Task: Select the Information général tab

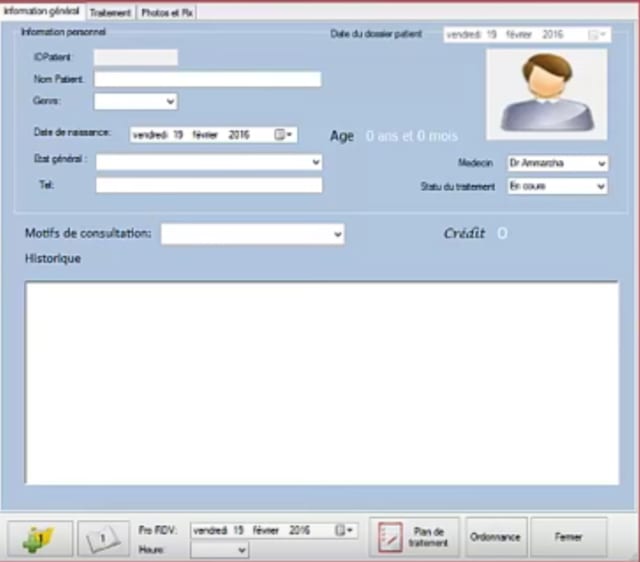Action: coord(42,11)
